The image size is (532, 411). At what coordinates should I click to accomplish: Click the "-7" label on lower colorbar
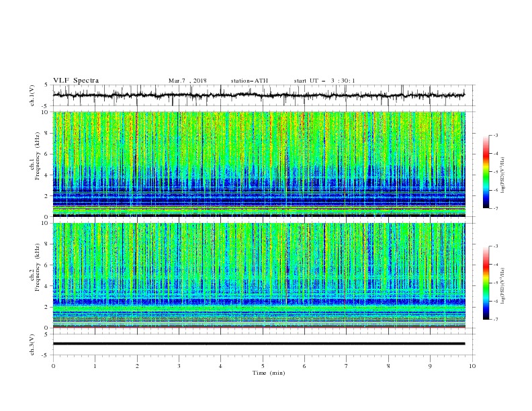tap(495, 320)
